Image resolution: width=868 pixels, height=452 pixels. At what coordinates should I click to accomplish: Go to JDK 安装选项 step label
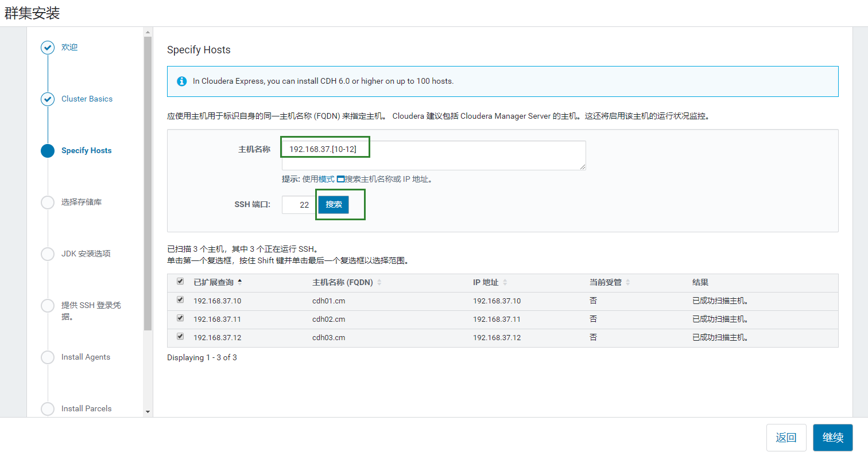point(86,254)
